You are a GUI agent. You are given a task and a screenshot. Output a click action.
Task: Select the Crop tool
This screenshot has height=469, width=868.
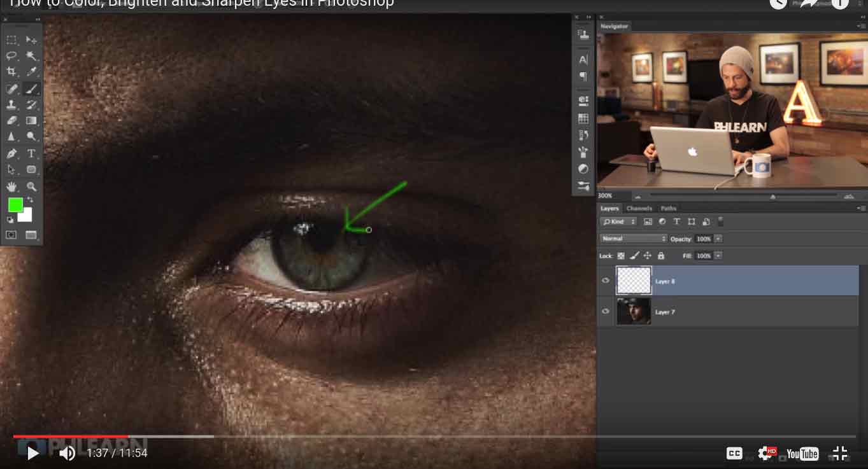(x=11, y=72)
